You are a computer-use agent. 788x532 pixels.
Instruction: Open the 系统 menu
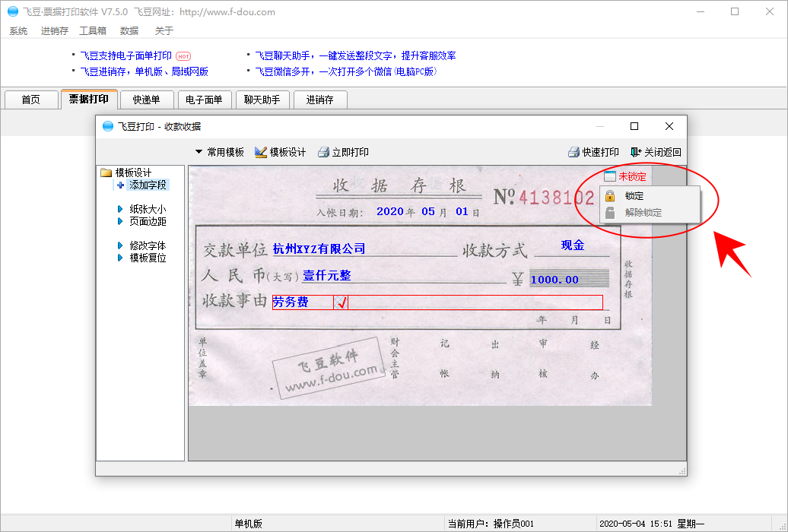tap(18, 31)
